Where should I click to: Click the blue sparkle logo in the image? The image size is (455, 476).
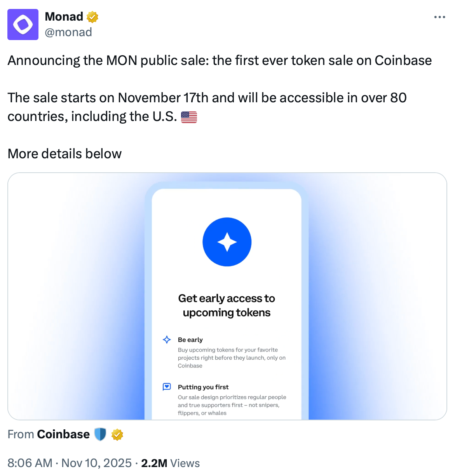click(227, 242)
